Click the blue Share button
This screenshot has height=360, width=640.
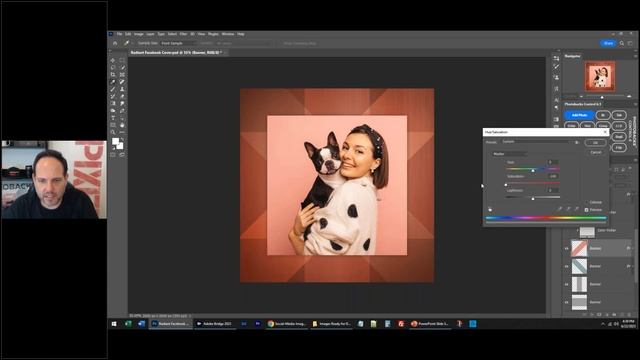click(608, 43)
